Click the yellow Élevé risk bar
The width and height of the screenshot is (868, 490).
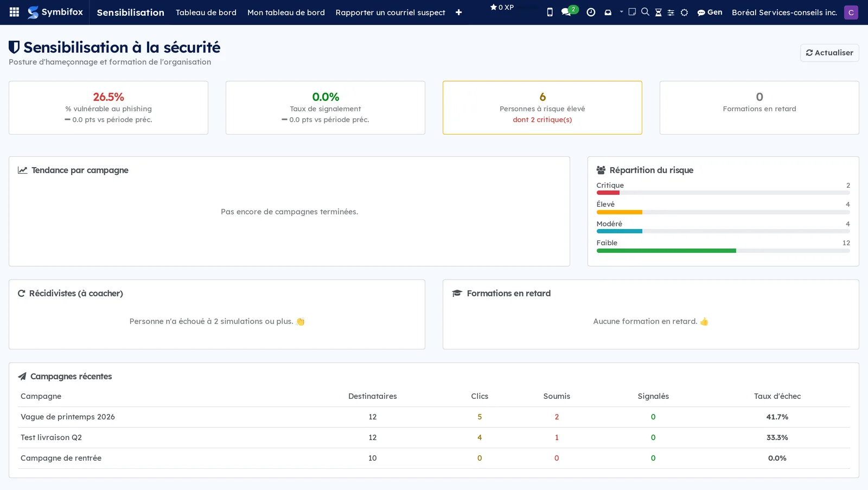pos(619,212)
